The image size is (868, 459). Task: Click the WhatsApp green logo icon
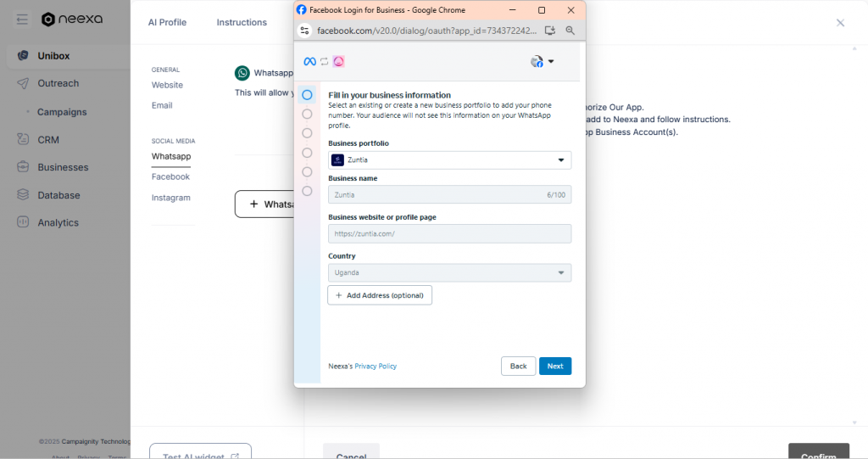pyautogui.click(x=242, y=73)
